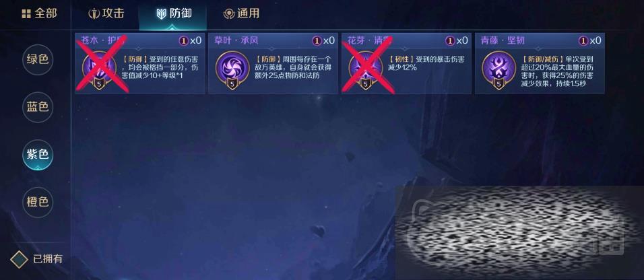This screenshot has width=644, height=280.
Task: Select the 绿色 color filter
Action: point(37,59)
